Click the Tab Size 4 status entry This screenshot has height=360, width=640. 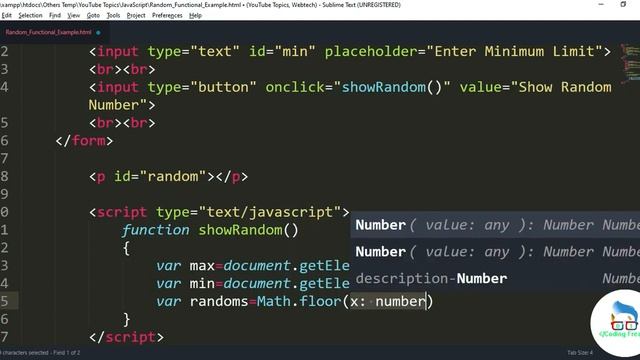[580, 353]
